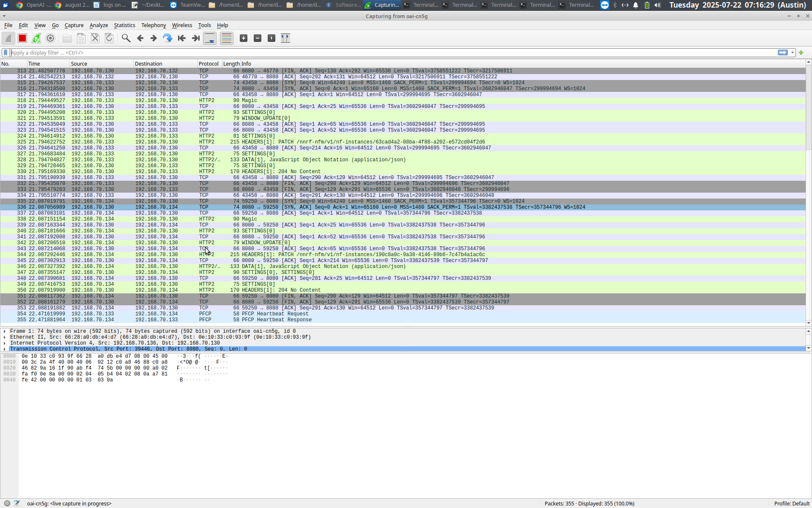This screenshot has width=812, height=508.
Task: Expand the Ethernet II details row
Action: pyautogui.click(x=5, y=337)
